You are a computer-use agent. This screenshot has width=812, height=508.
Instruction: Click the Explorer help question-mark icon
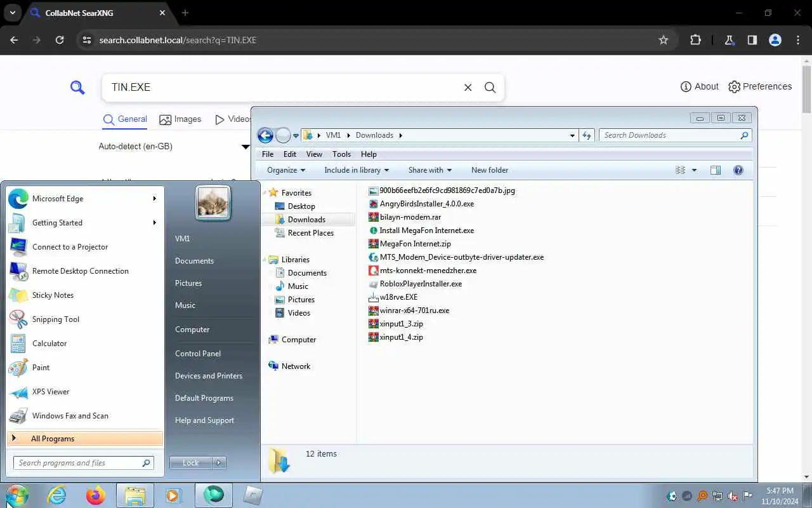[x=738, y=170]
